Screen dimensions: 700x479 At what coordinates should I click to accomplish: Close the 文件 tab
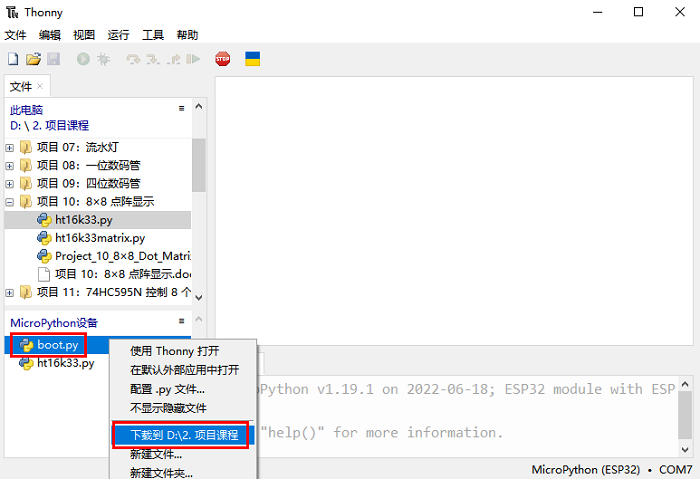(x=40, y=86)
